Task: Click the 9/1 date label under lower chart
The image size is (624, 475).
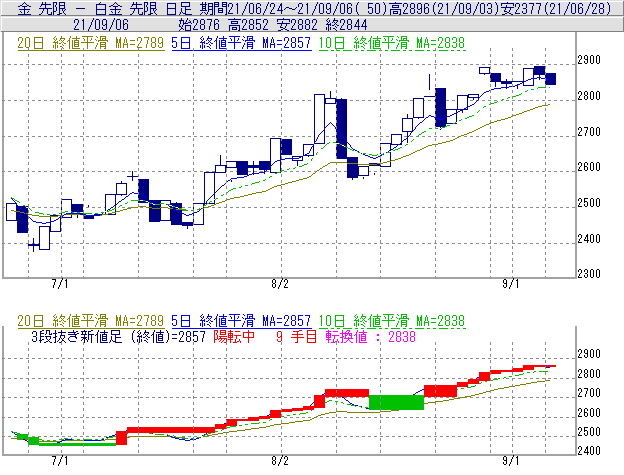Action: click(x=511, y=461)
